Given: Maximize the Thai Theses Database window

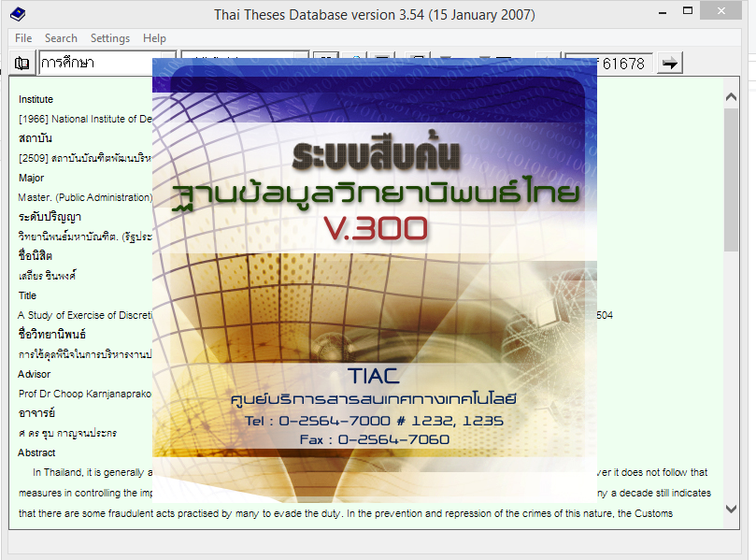Looking at the screenshot, I should 688,10.
